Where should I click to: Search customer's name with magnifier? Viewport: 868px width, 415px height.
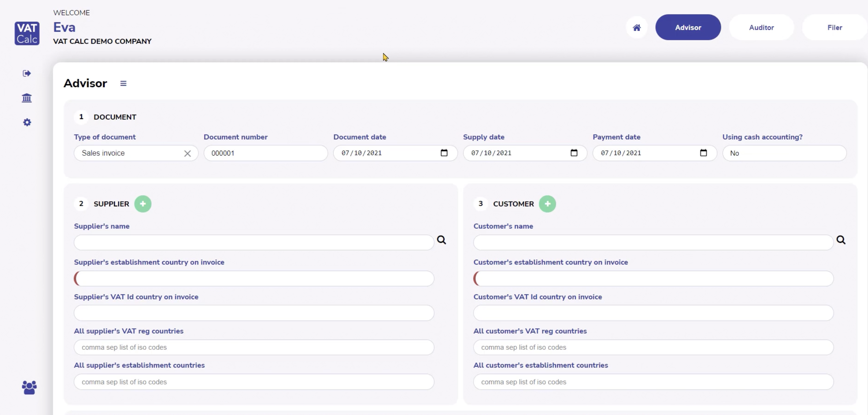tap(841, 240)
